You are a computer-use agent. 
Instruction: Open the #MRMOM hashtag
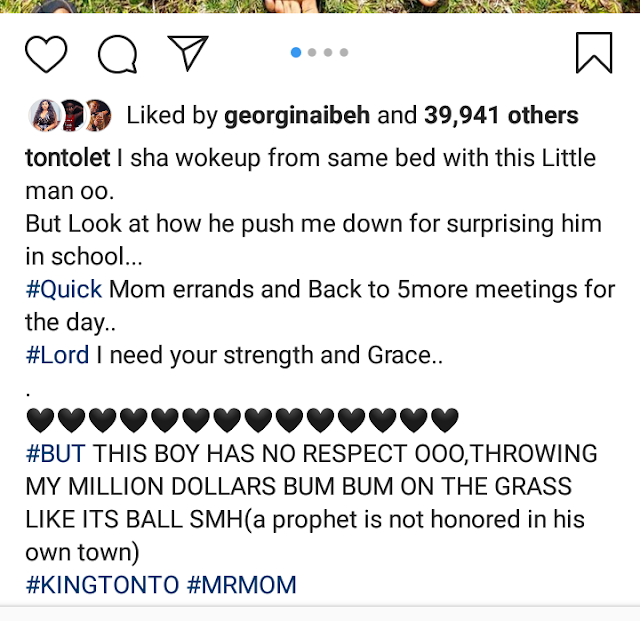coord(241,585)
